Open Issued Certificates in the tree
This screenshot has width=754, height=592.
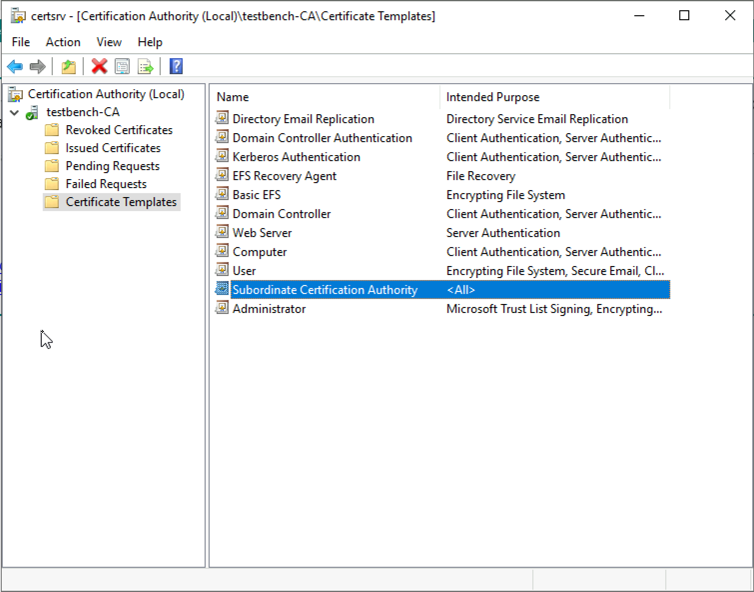click(x=113, y=148)
